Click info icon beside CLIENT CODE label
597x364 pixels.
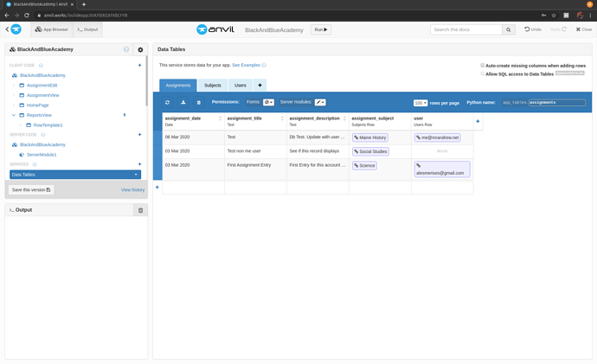(41, 66)
